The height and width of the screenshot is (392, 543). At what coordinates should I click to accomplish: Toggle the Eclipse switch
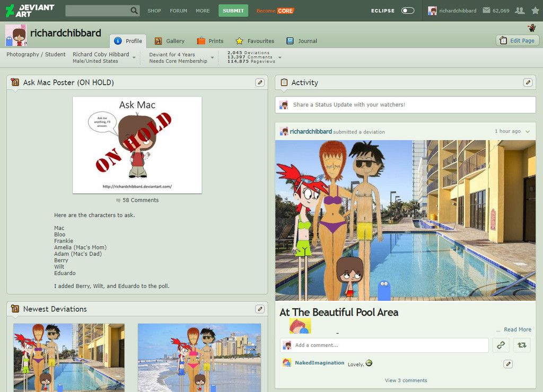pos(408,11)
